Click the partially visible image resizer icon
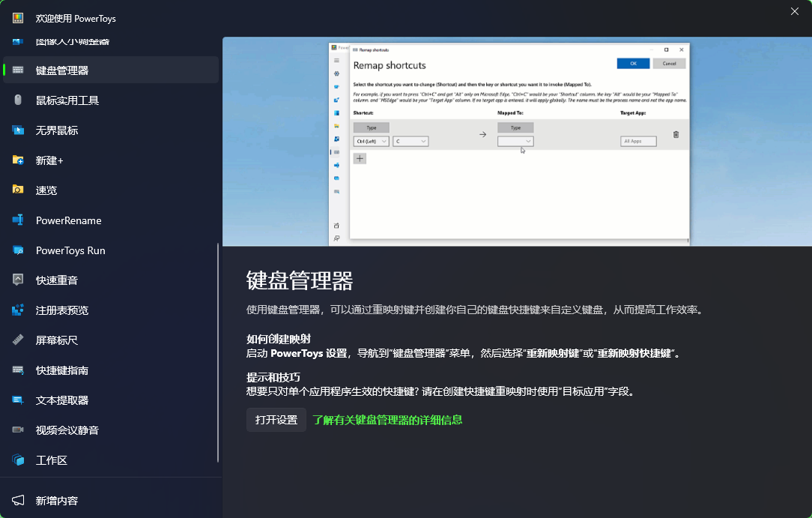The width and height of the screenshot is (812, 518). pyautogui.click(x=18, y=41)
